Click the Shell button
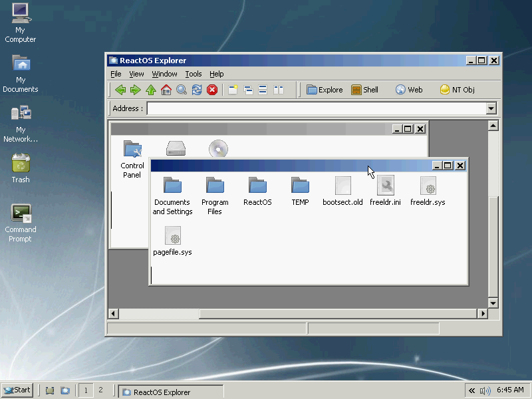Image resolution: width=532 pixels, height=399 pixels. point(364,90)
